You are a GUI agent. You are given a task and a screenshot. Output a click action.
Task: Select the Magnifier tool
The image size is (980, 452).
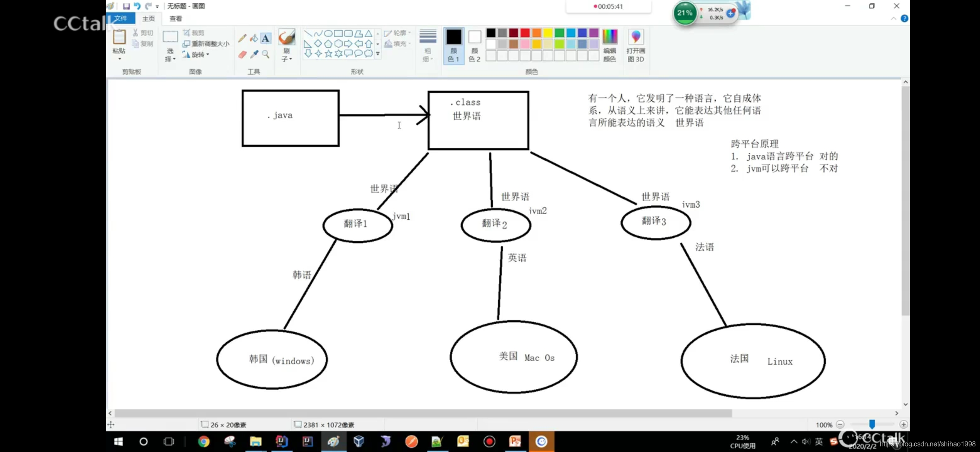tap(266, 54)
